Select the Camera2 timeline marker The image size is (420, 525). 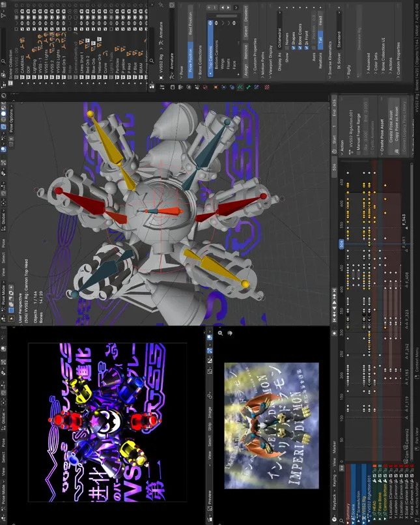(x=407, y=438)
